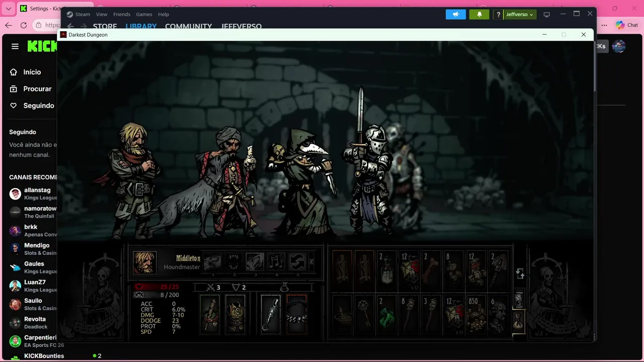Image resolution: width=644 pixels, height=362 pixels.
Task: Open the Mendigo channel
Action: (32, 249)
